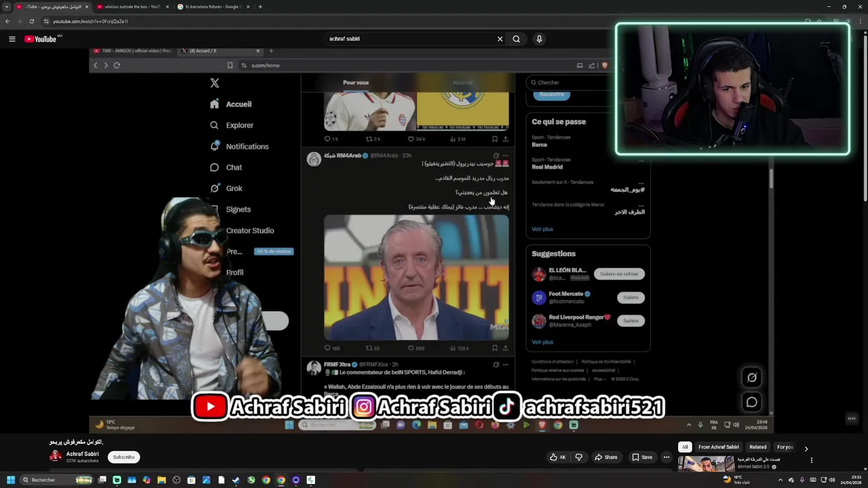Share this YouTube video
This screenshot has height=488, width=868.
coord(606,457)
